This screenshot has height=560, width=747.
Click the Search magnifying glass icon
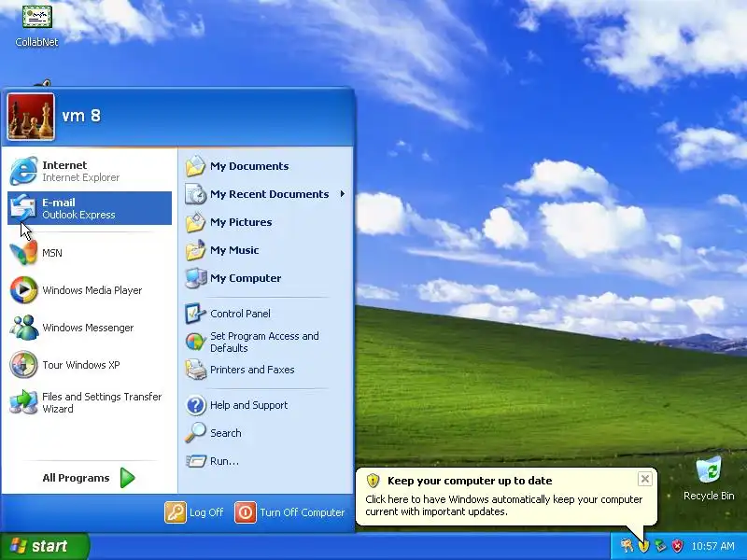[195, 433]
